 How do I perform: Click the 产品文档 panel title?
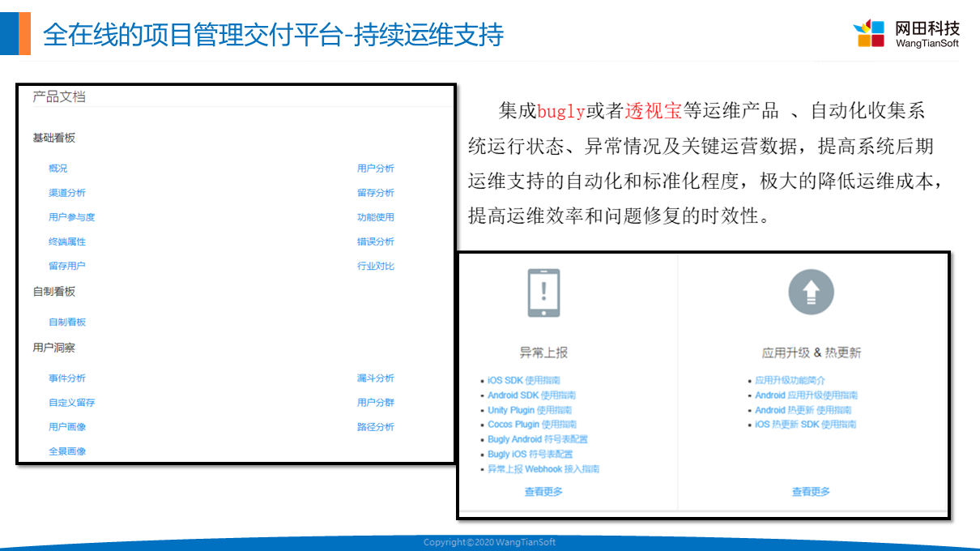tap(59, 96)
